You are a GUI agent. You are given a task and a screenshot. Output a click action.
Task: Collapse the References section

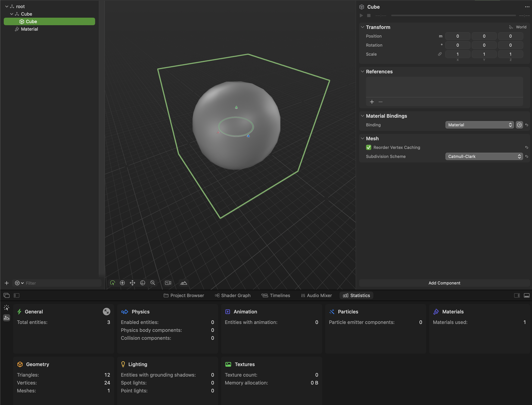pos(362,71)
